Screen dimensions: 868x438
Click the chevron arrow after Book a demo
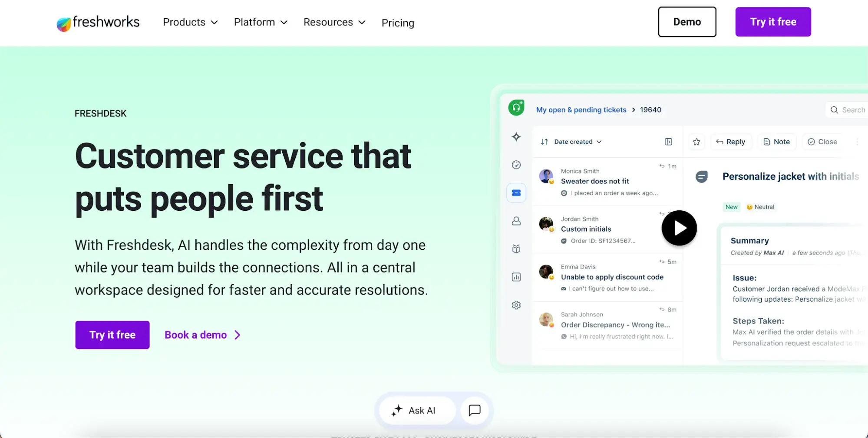(238, 335)
